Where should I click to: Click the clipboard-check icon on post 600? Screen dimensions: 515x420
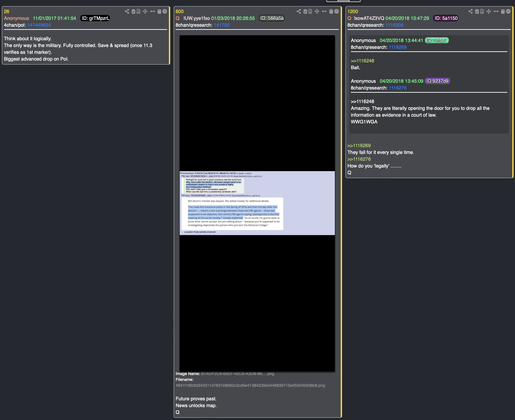point(305,11)
